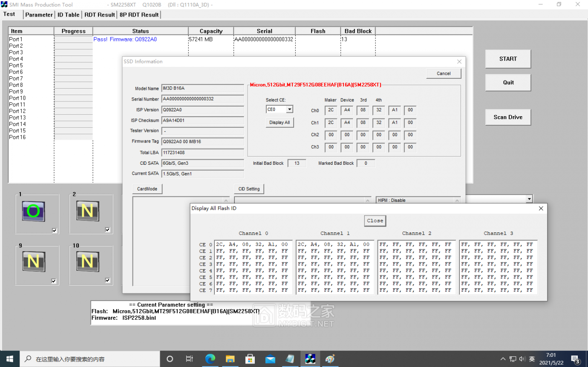Show hidden system tray icons

(x=503, y=359)
